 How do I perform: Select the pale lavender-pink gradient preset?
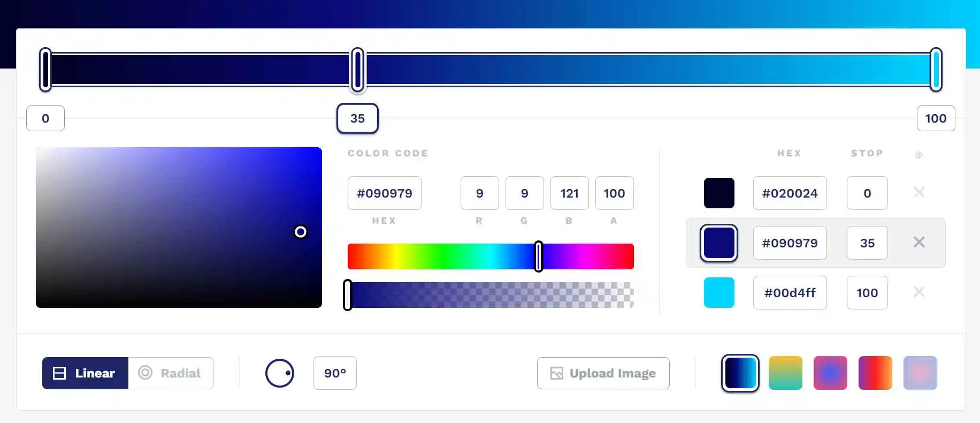[x=920, y=373]
